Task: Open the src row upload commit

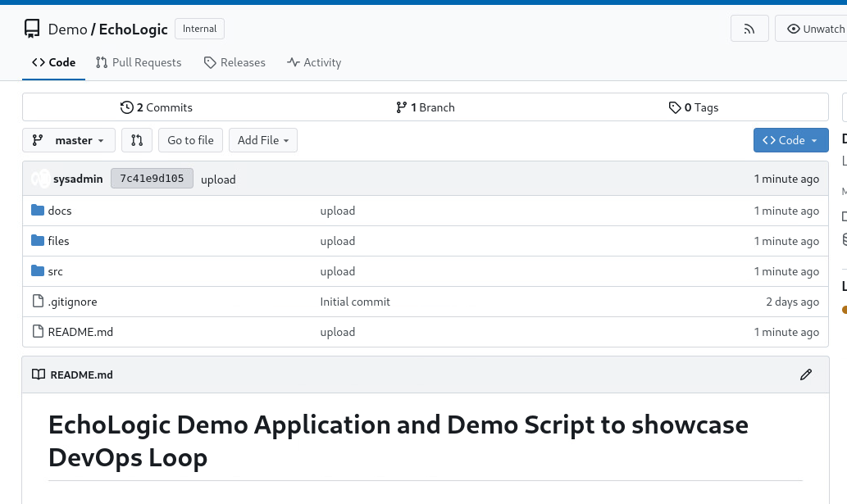Action: (338, 271)
